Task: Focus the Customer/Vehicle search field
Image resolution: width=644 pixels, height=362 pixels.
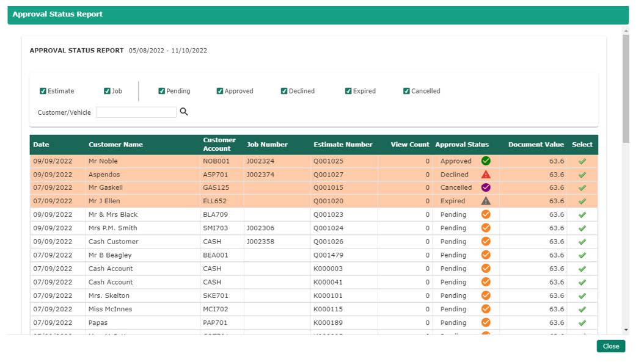Action: coord(136,112)
